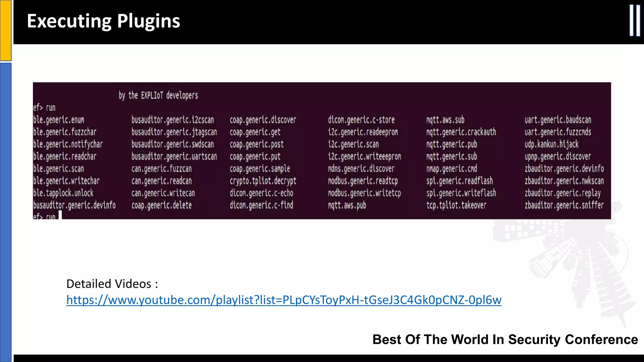Select 'busauditor.generic.i2cscan' plugin text
This screenshot has height=362, width=644.
click(173, 120)
